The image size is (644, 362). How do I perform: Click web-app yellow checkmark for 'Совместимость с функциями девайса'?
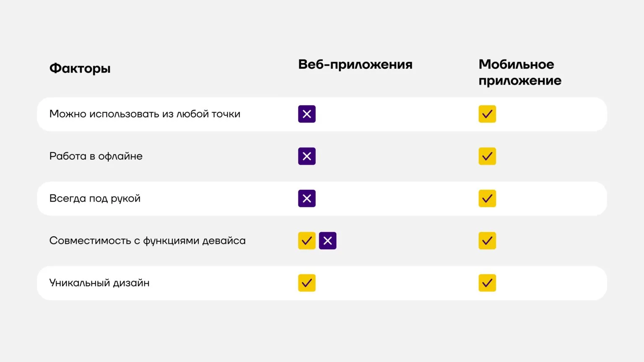tap(307, 241)
